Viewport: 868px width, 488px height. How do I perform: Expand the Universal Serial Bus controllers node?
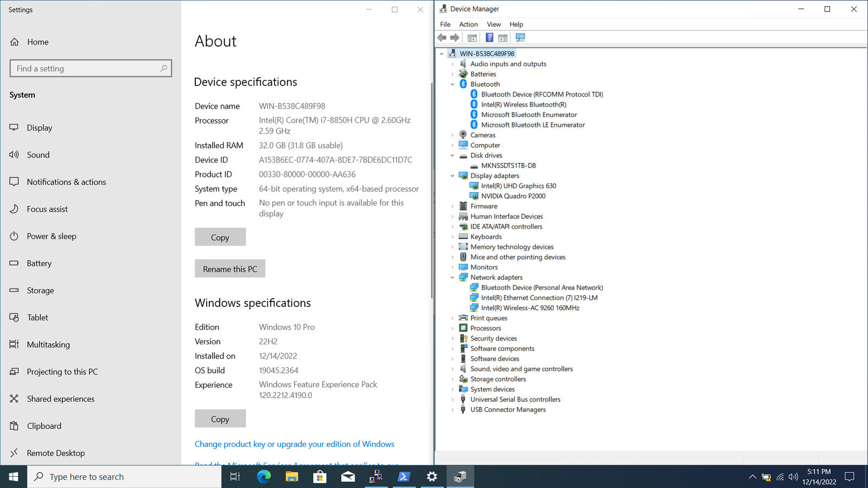pos(452,400)
